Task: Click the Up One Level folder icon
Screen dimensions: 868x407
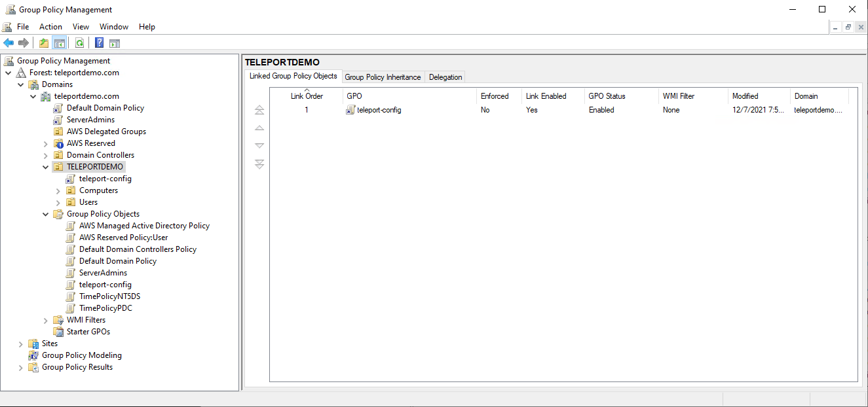Action: pyautogui.click(x=44, y=43)
